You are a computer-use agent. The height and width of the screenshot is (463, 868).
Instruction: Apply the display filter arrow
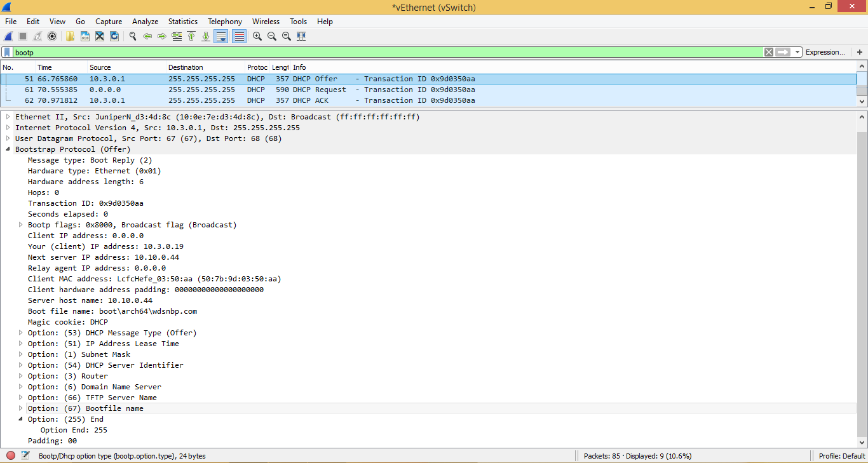coord(783,52)
